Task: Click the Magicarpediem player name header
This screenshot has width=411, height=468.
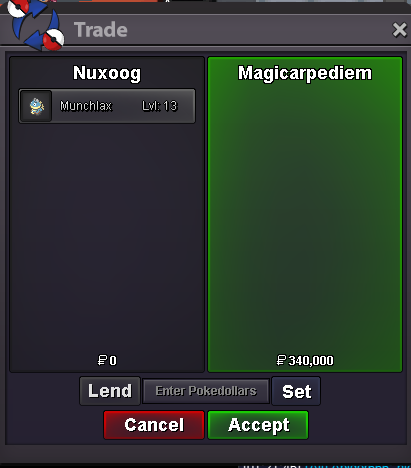Action: pos(305,73)
